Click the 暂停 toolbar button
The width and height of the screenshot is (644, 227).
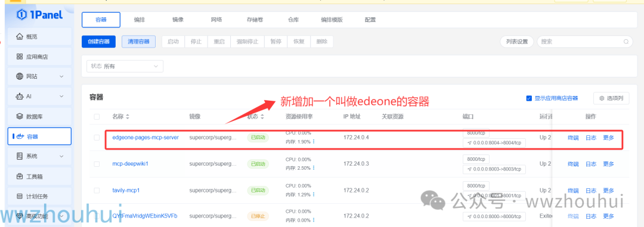275,42
